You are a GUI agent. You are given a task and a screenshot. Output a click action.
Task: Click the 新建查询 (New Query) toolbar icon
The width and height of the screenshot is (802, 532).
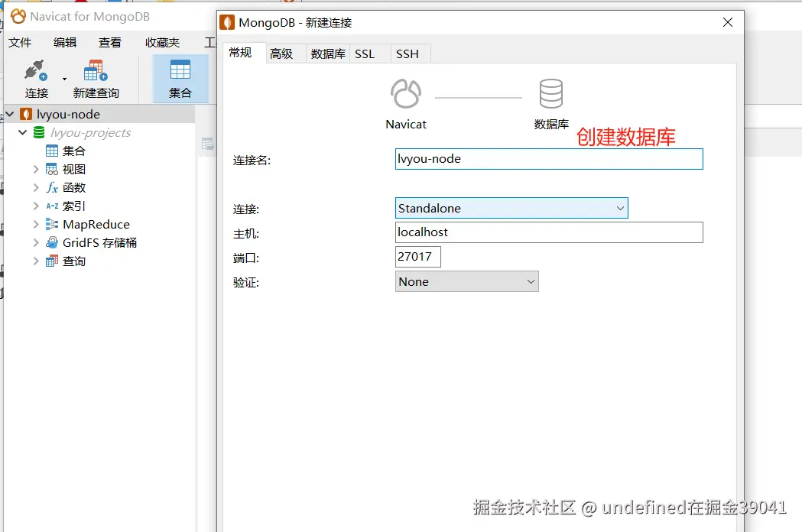tap(96, 70)
